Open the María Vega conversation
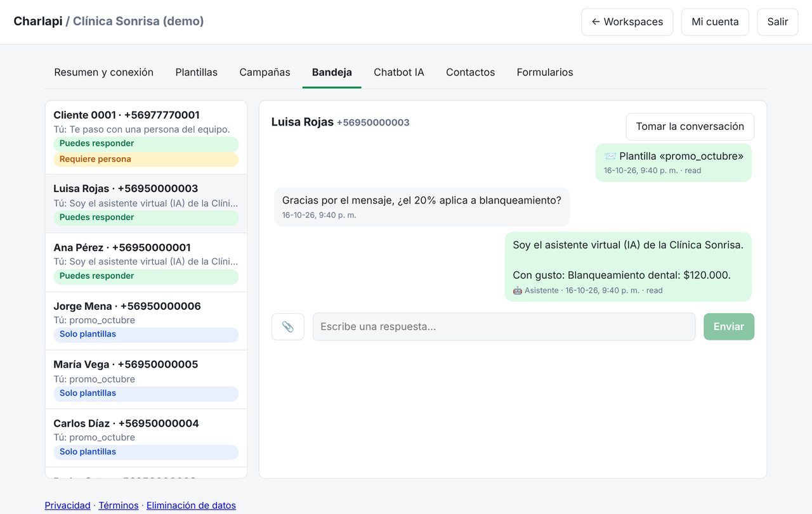Screen dimensions: 812x514 146,380
